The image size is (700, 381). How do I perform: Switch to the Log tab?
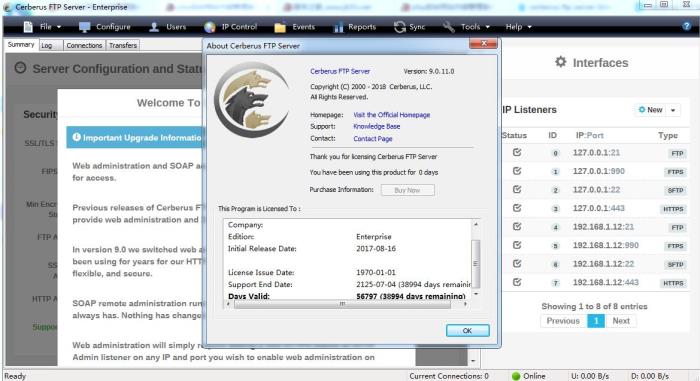[50, 45]
